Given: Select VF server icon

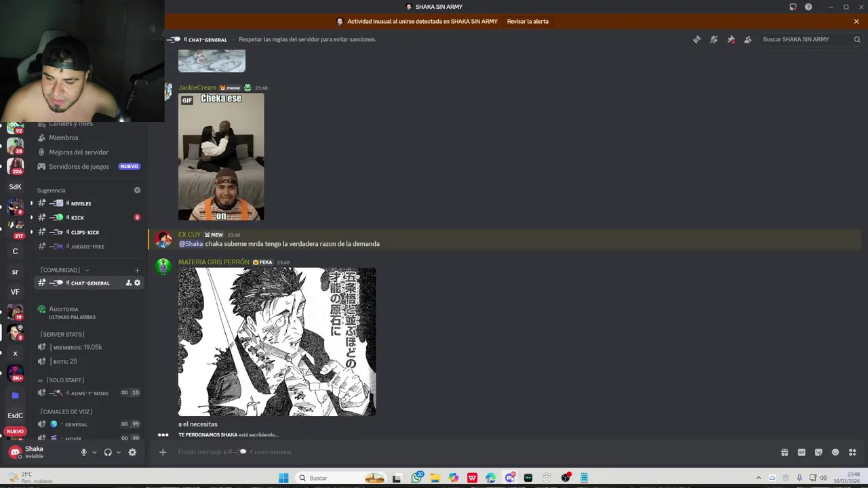Looking at the screenshot, I should tap(15, 292).
